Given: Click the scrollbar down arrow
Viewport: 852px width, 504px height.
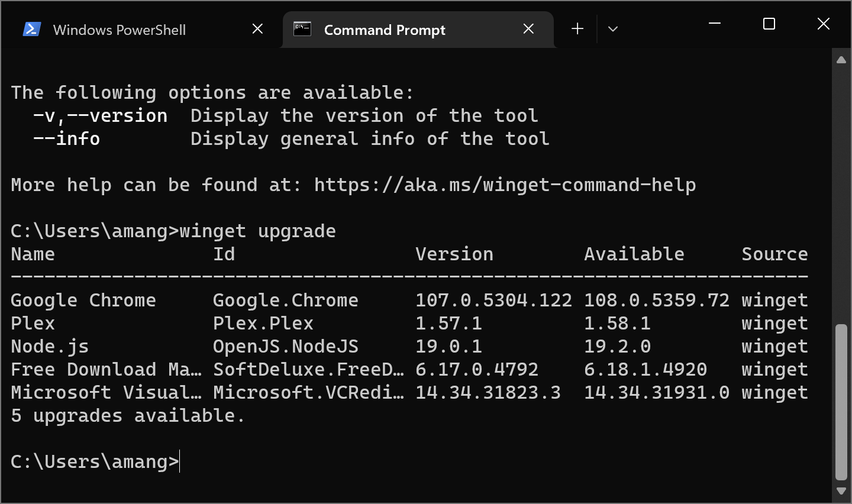Looking at the screenshot, I should (841, 491).
